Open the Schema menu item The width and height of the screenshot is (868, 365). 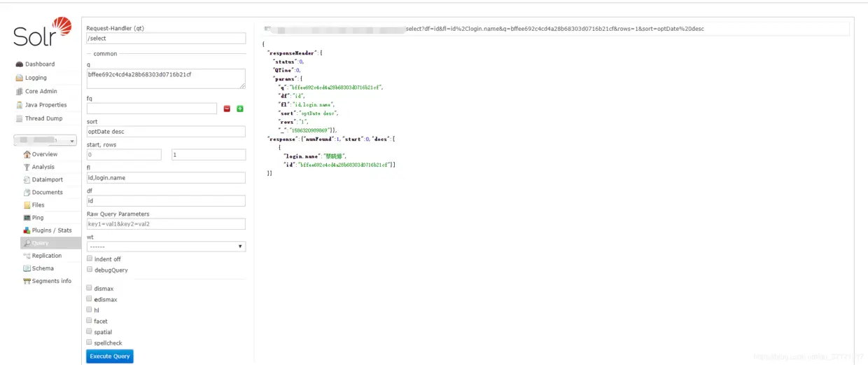(x=42, y=268)
